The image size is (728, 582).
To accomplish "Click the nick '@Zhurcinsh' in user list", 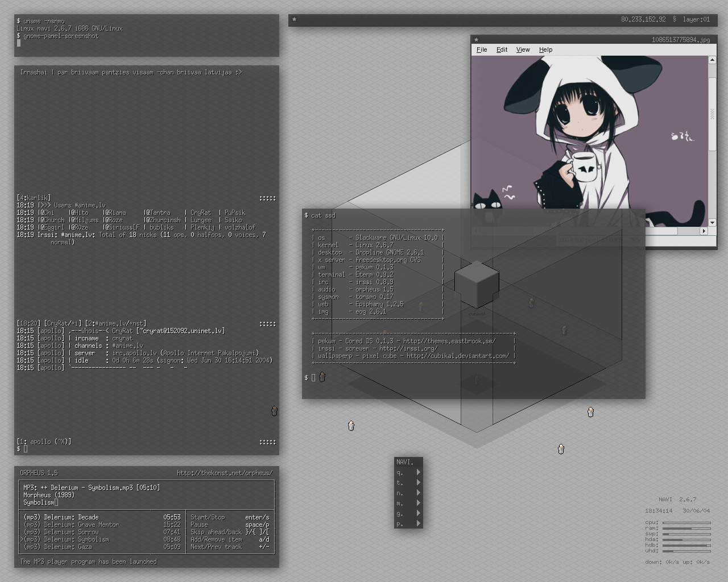I will pyautogui.click(x=164, y=220).
